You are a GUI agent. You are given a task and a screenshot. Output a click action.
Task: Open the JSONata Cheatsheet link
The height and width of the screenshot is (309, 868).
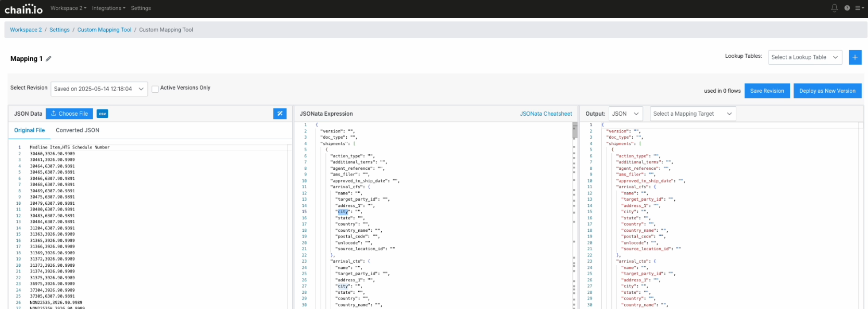point(546,114)
